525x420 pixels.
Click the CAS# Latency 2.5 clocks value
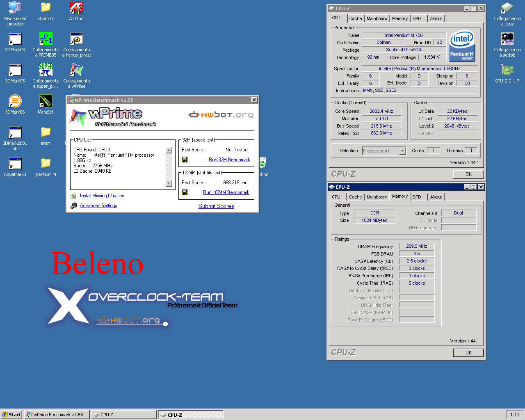click(x=417, y=261)
